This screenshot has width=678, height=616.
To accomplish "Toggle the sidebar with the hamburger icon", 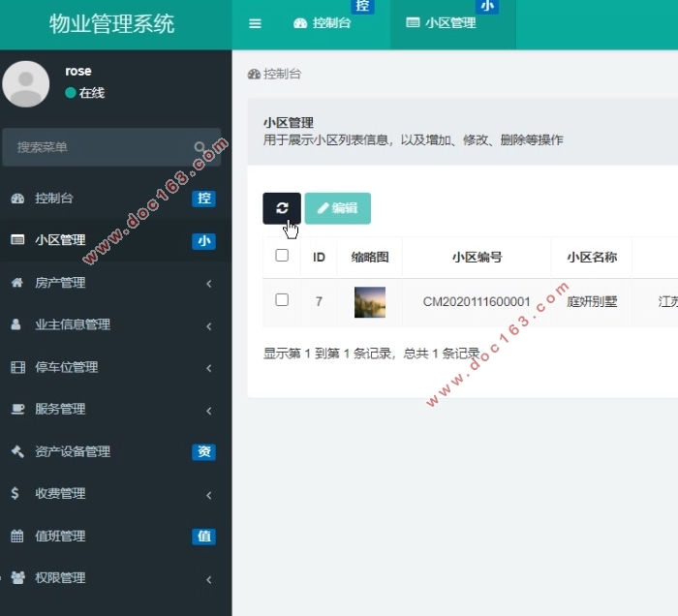I will point(255,23).
